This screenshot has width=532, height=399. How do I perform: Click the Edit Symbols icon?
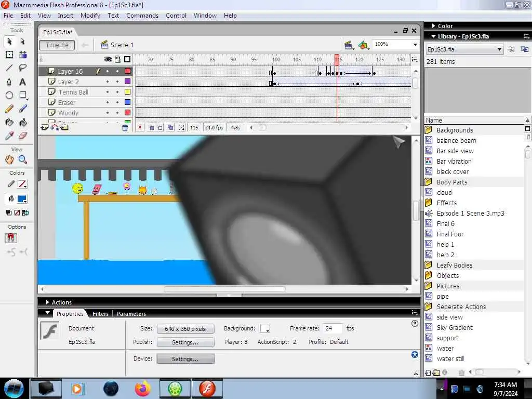(363, 45)
